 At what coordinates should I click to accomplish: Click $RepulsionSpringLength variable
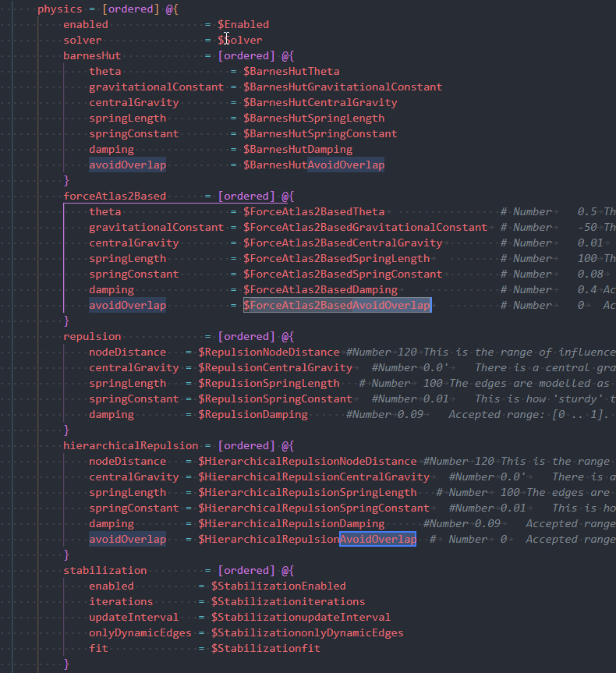coord(269,383)
